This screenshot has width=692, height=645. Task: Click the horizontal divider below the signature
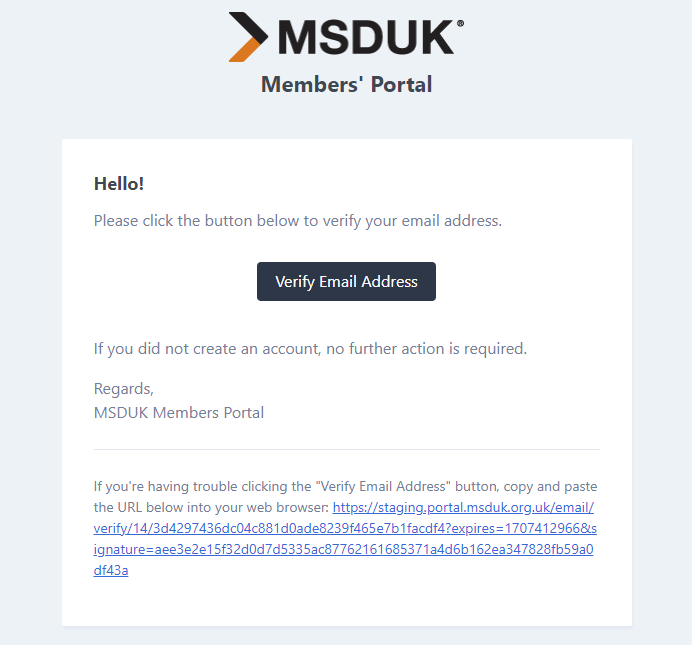pyautogui.click(x=347, y=450)
